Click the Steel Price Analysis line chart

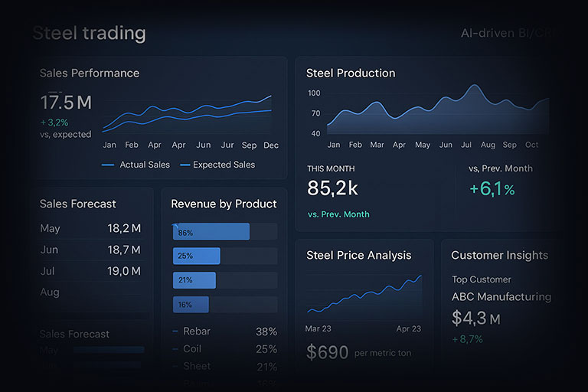364,295
